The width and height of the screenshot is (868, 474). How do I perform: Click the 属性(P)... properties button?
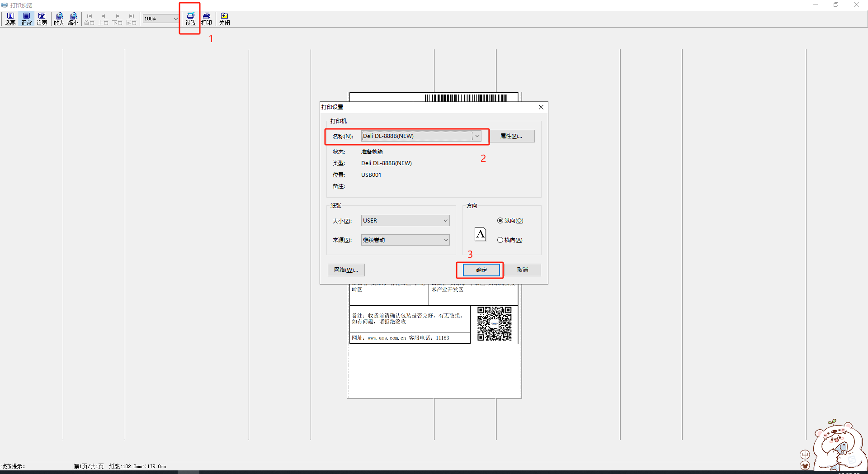[511, 136]
